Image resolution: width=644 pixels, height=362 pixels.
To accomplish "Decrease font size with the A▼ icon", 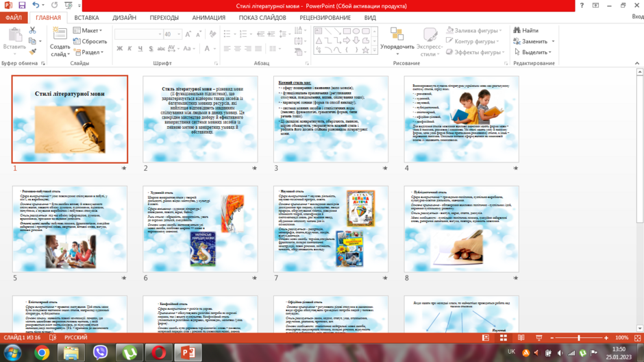I will (199, 34).
